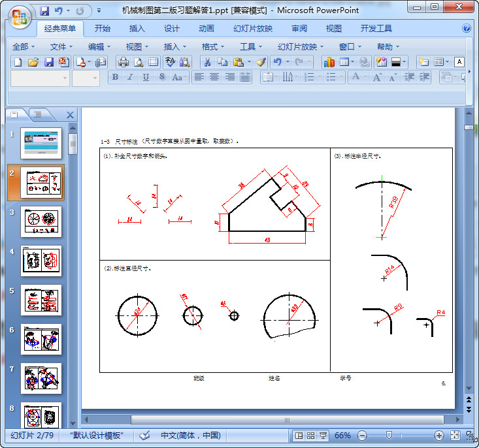479x448 pixels.
Task: Open Quick Access toolbar customize arrow
Action: point(99,11)
